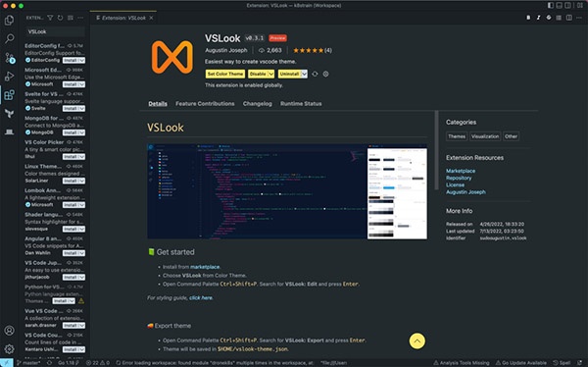Open the Explorer view in activity bar

[x=10, y=20]
